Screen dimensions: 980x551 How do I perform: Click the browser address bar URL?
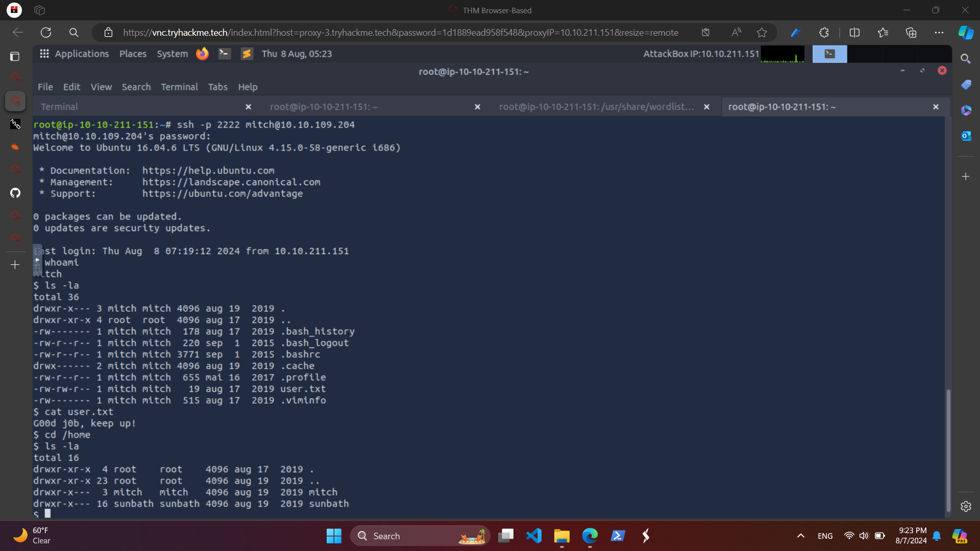point(401,33)
